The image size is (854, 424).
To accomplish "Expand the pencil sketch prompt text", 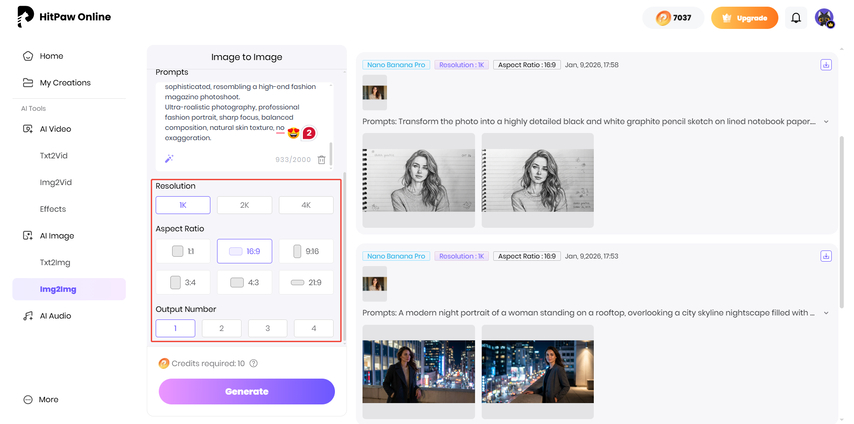I will click(x=826, y=121).
